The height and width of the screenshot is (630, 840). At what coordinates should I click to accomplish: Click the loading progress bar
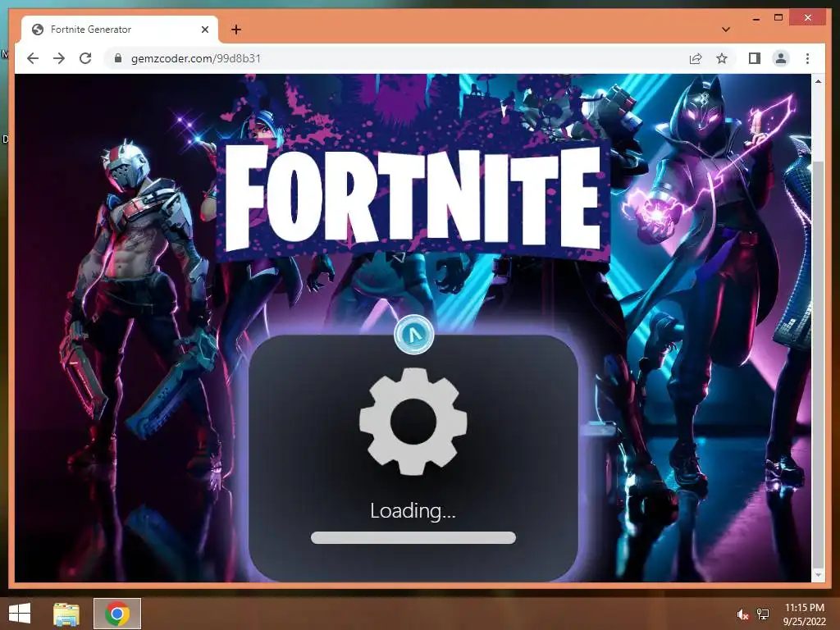click(x=413, y=538)
